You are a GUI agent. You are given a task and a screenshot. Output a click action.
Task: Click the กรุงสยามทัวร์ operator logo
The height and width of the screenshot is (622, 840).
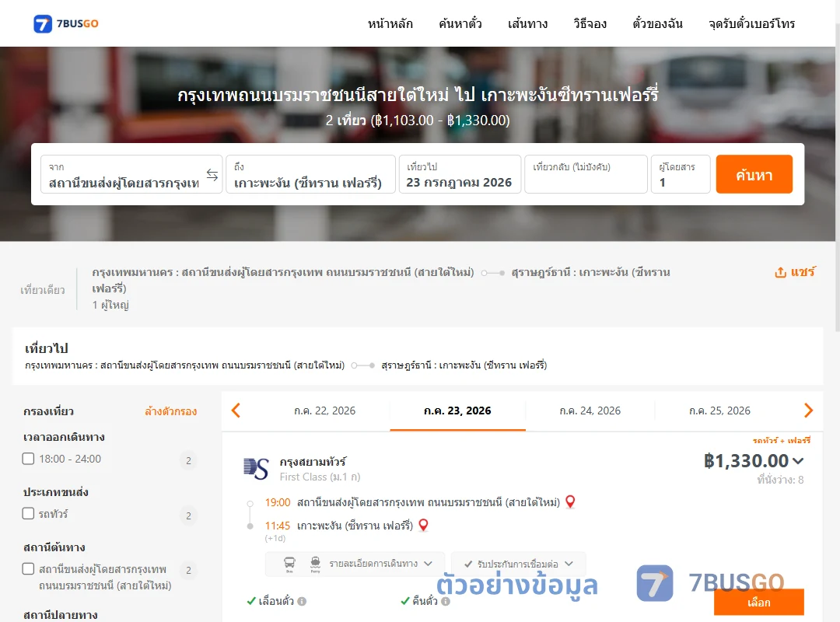(256, 469)
